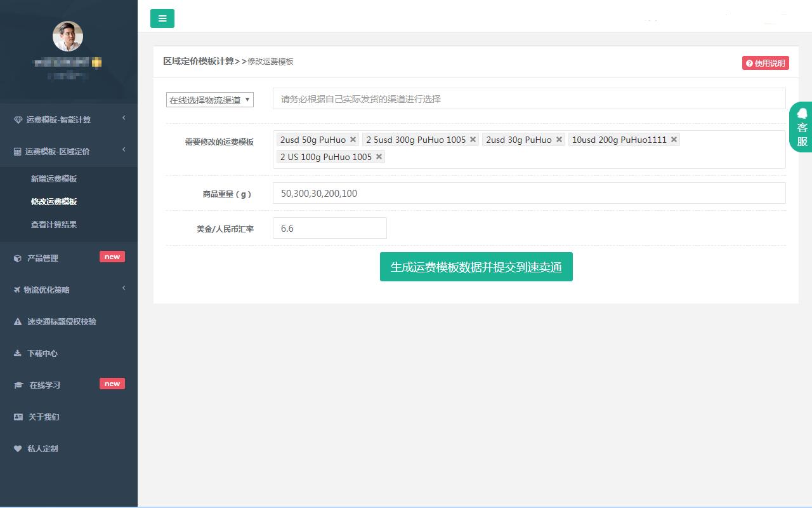The image size is (812, 508).
Task: Remove the 2usd 50g PuHuo template tag
Action: [353, 139]
